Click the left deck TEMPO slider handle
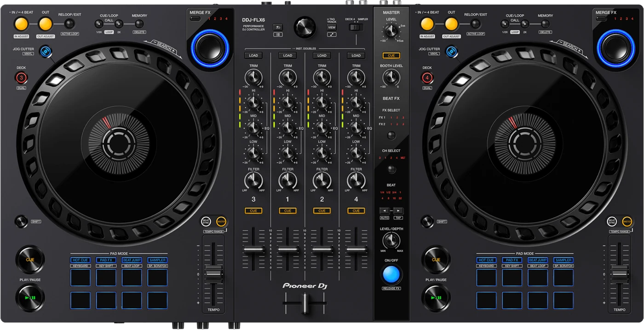 tap(213, 274)
